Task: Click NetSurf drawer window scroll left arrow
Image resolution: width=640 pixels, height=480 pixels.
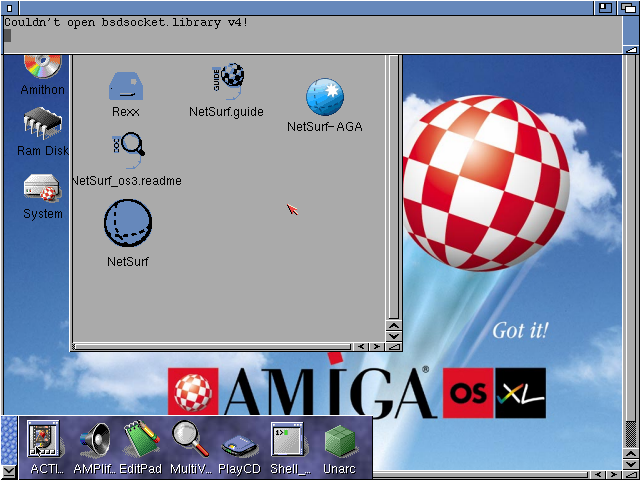Action: pos(360,347)
